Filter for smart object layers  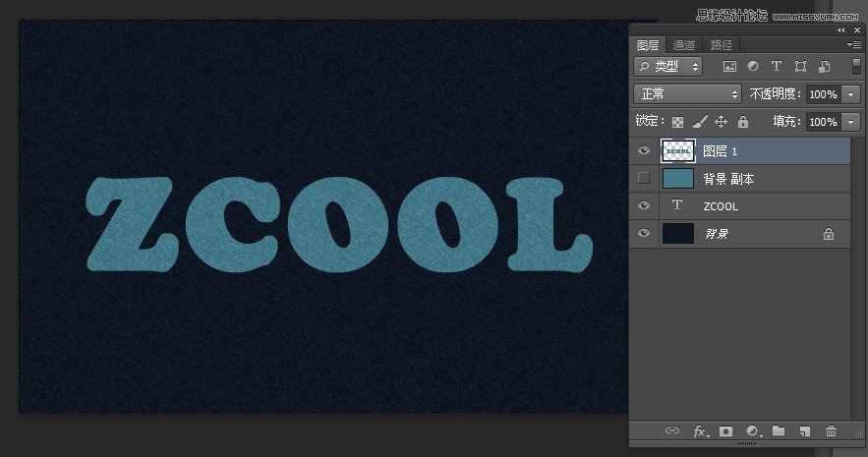tap(825, 67)
